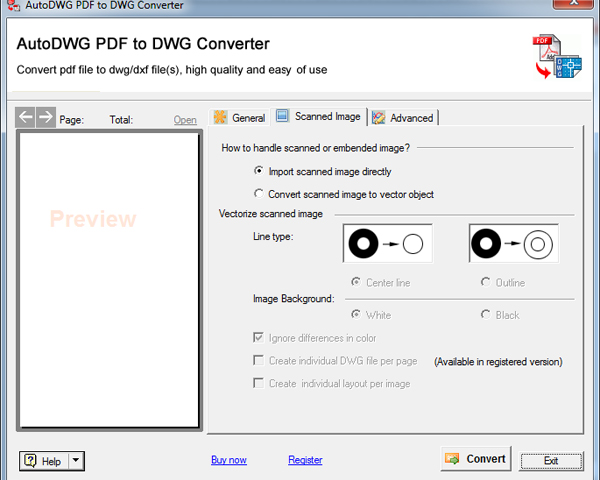Click 'How to handle scanned or embended image?' heading
The height and width of the screenshot is (480, 600).
click(x=315, y=148)
